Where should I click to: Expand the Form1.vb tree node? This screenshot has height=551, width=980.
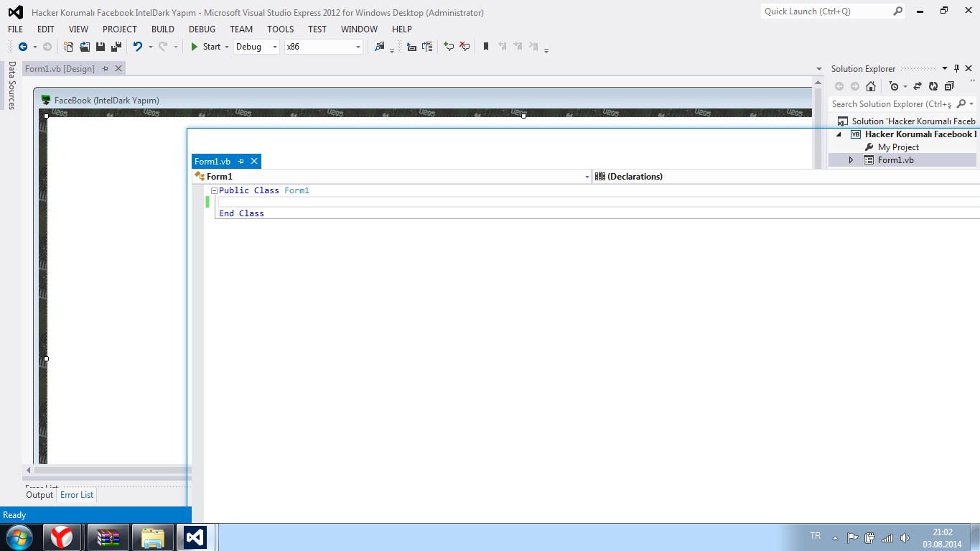[851, 160]
